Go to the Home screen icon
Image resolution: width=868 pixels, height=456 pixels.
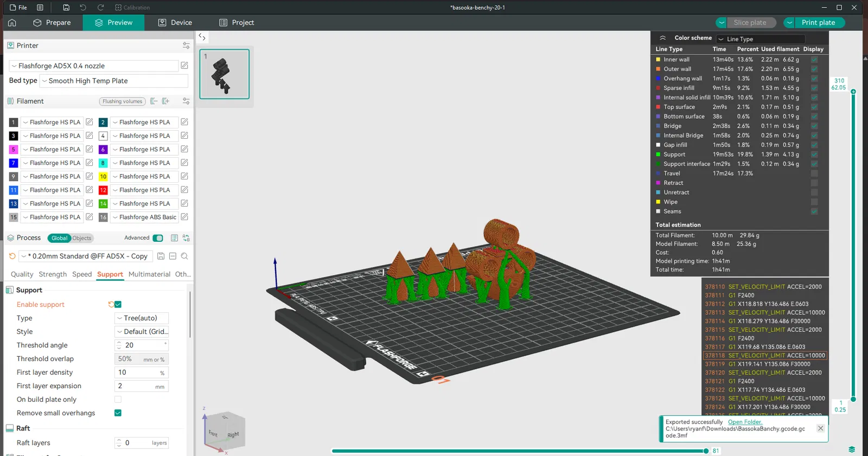(x=12, y=23)
